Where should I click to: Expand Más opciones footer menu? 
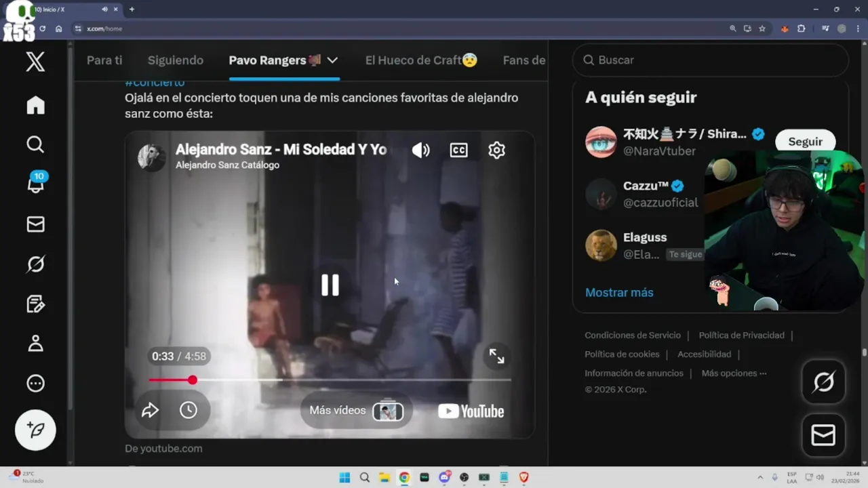pyautogui.click(x=734, y=373)
